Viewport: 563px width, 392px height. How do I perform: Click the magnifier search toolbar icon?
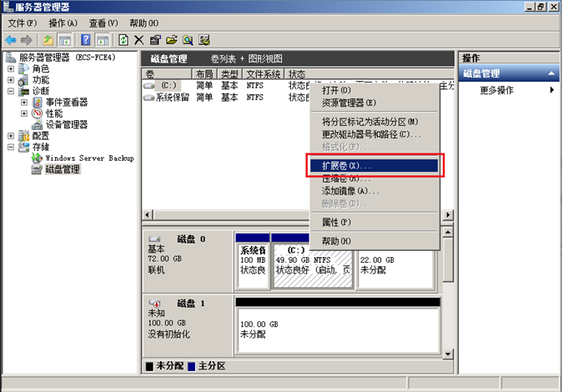pos(188,40)
